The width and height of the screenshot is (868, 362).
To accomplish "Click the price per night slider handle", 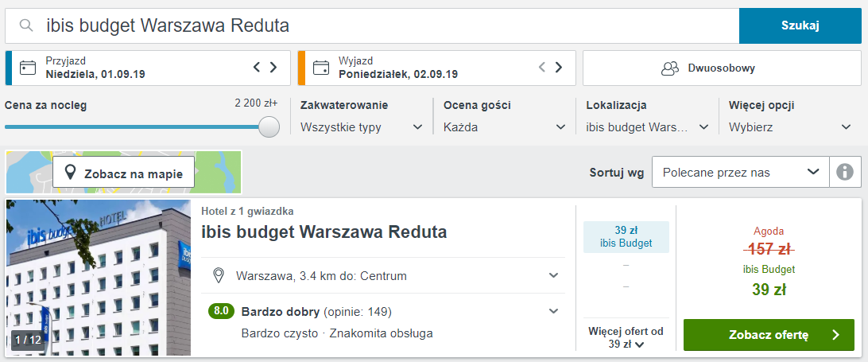I will click(269, 127).
